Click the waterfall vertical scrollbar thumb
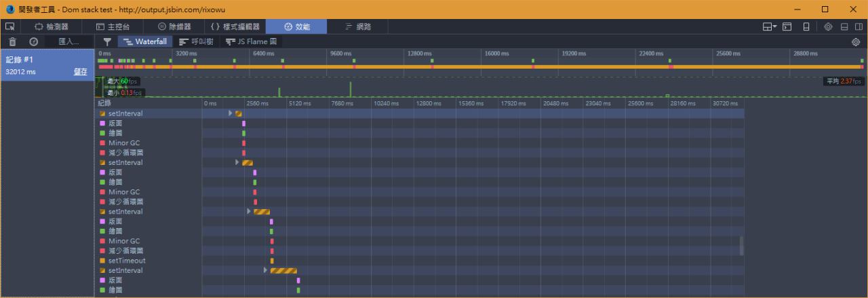The height and width of the screenshot is (298, 868). click(741, 246)
